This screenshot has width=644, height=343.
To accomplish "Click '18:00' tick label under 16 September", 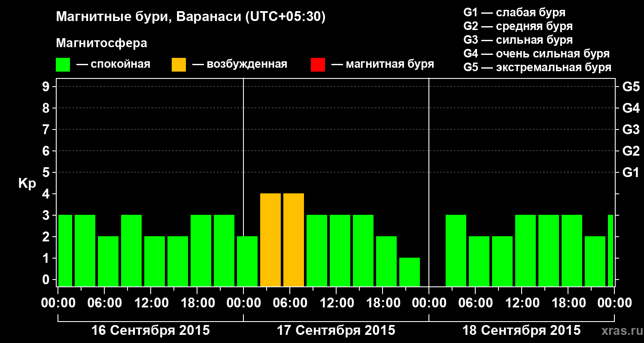I will [x=197, y=303].
